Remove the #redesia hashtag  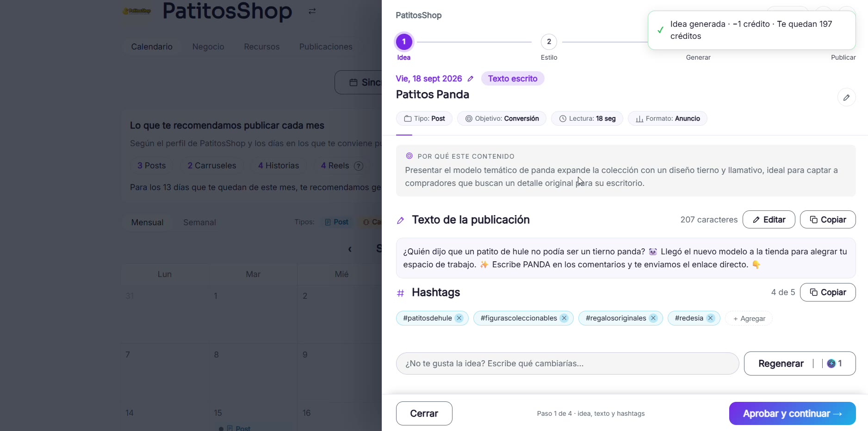[711, 318]
